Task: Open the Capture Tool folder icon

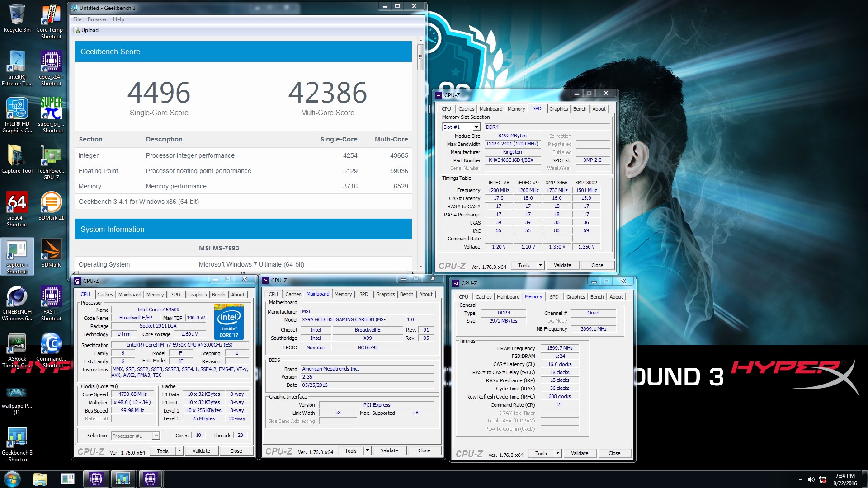Action: point(17,160)
